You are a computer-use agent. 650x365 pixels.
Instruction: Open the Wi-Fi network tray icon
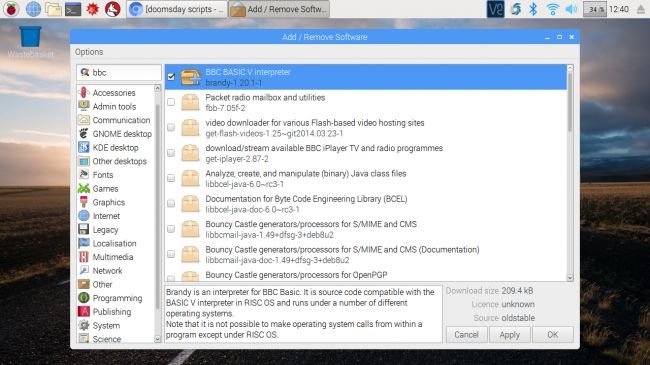point(552,9)
